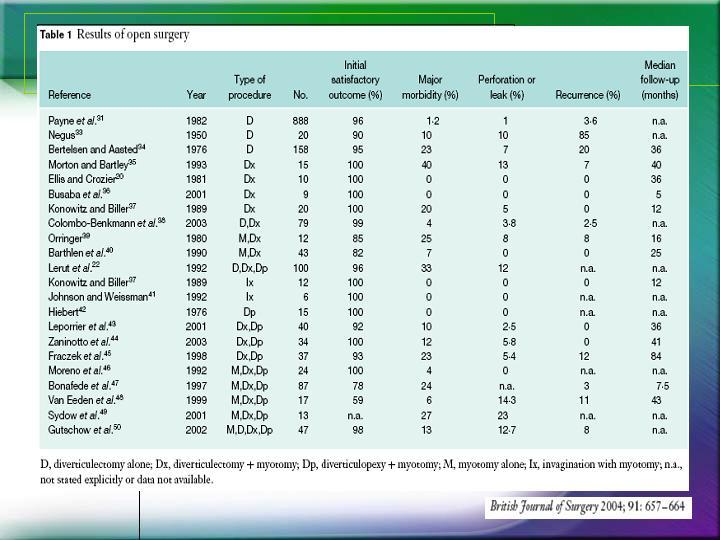Click procedure type 'M,D,Dx,Dp' in Gutschow row
Image resolution: width=720 pixels, height=540 pixels.
pos(249,430)
